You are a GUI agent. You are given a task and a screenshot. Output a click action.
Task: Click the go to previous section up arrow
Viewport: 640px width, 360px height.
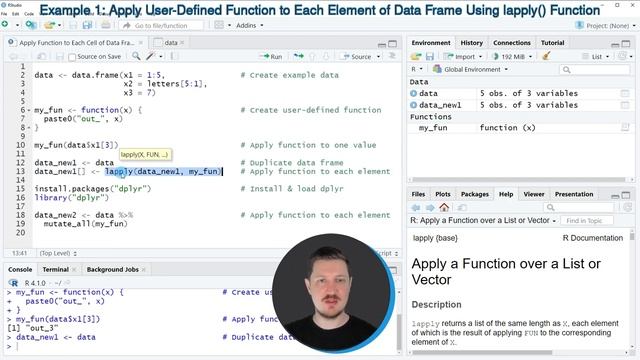[x=313, y=56]
